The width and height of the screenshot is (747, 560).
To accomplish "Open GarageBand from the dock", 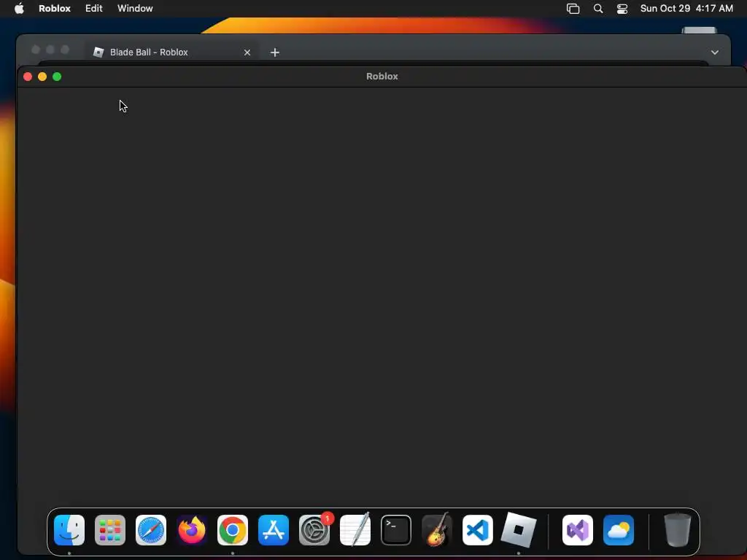I will [x=437, y=530].
